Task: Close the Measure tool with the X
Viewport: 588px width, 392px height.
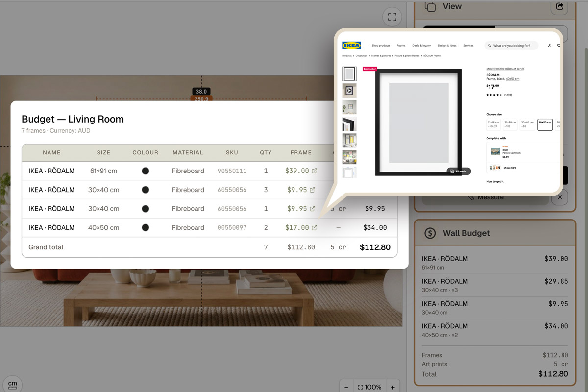Action: (x=560, y=197)
